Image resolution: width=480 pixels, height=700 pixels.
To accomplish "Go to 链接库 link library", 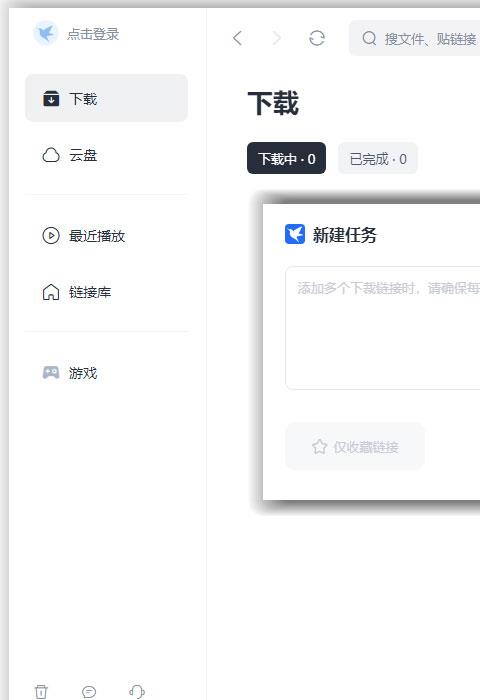I will [x=106, y=292].
